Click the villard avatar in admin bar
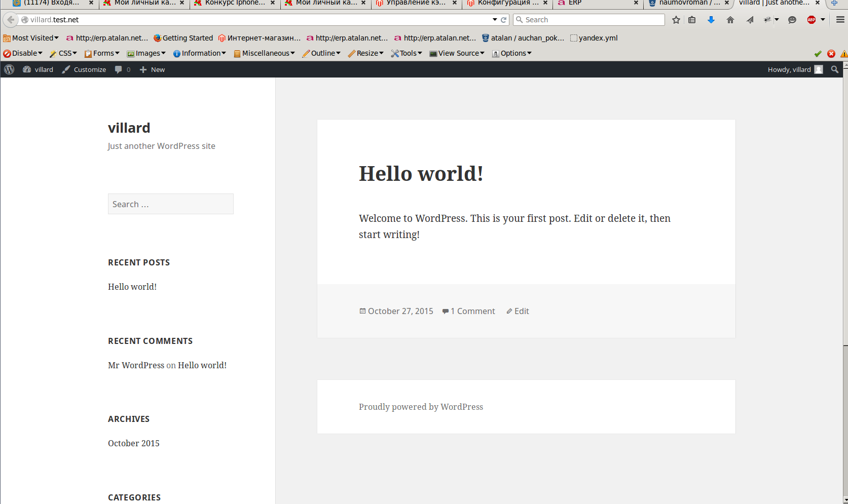The width and height of the screenshot is (848, 504). click(x=819, y=69)
